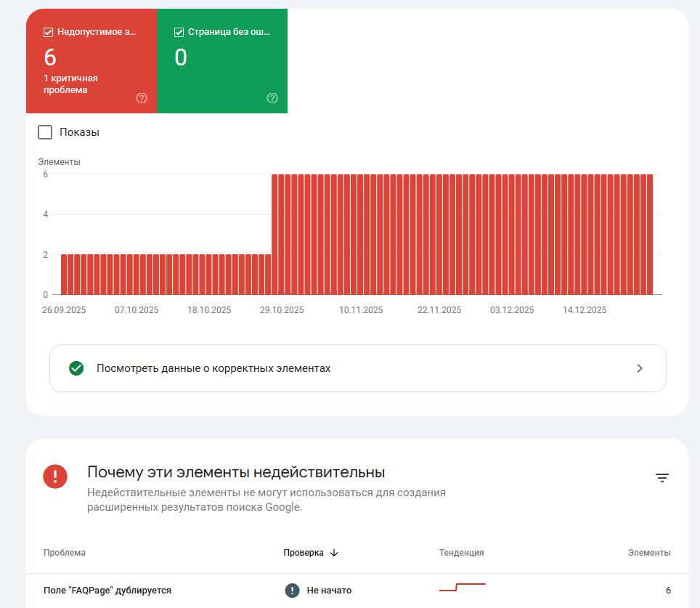This screenshot has height=608, width=700.
Task: Open help icon in the red card
Action: tap(142, 98)
